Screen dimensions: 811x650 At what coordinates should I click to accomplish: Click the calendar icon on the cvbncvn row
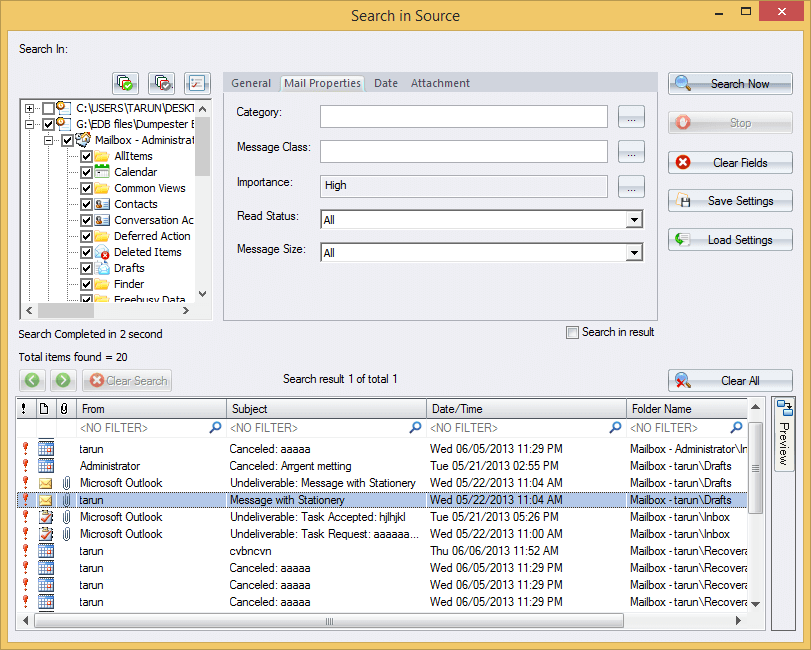[44, 550]
